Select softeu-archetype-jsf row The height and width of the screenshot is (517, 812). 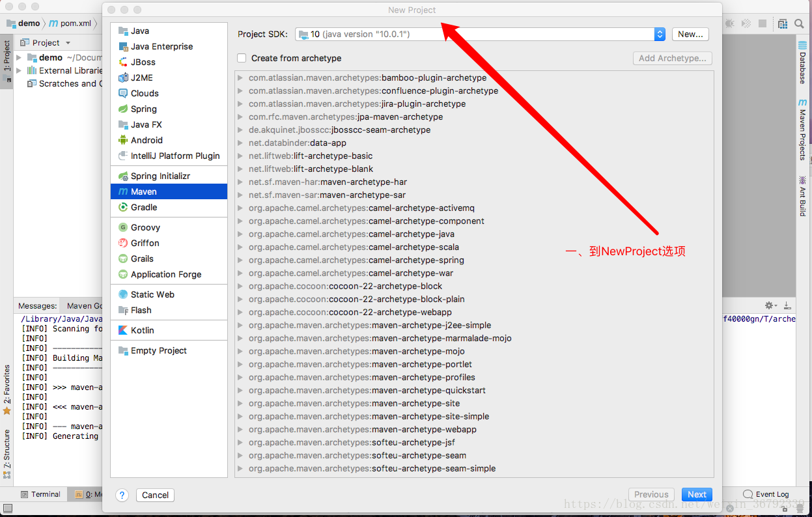click(x=474, y=442)
